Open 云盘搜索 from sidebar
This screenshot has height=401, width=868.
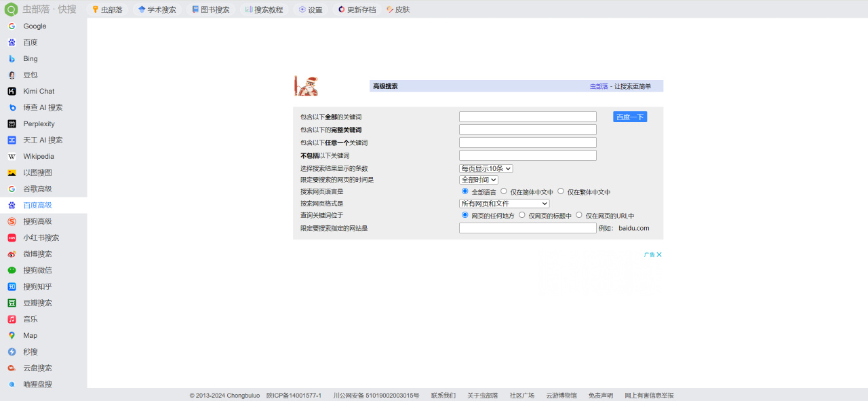tap(43, 368)
